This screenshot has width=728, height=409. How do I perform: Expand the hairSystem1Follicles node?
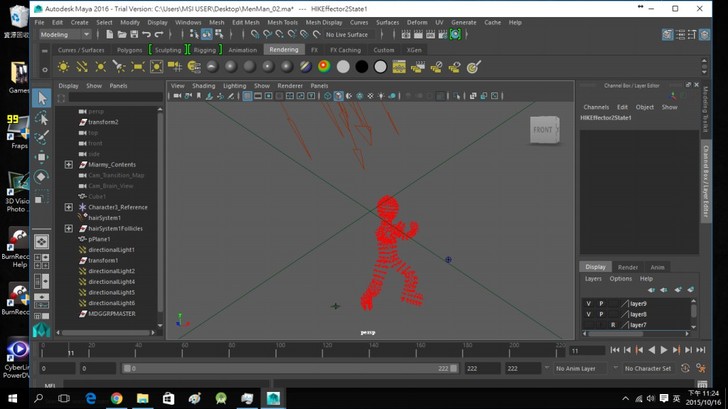pyautogui.click(x=68, y=228)
